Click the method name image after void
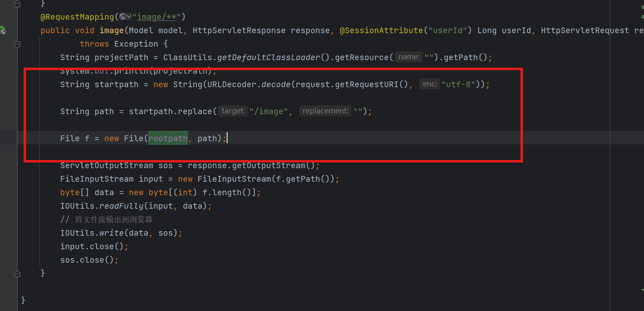The image size is (644, 311). click(x=112, y=30)
